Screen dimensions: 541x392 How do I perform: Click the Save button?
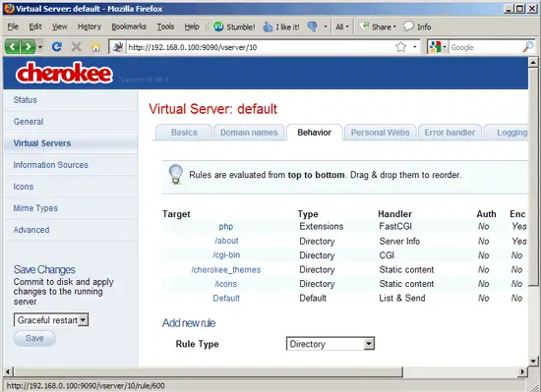(34, 338)
